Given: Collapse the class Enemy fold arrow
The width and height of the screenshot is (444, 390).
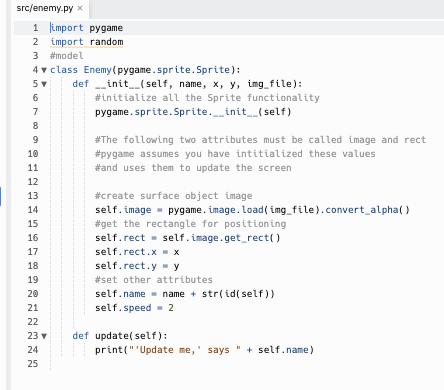Looking at the screenshot, I should [x=44, y=70].
